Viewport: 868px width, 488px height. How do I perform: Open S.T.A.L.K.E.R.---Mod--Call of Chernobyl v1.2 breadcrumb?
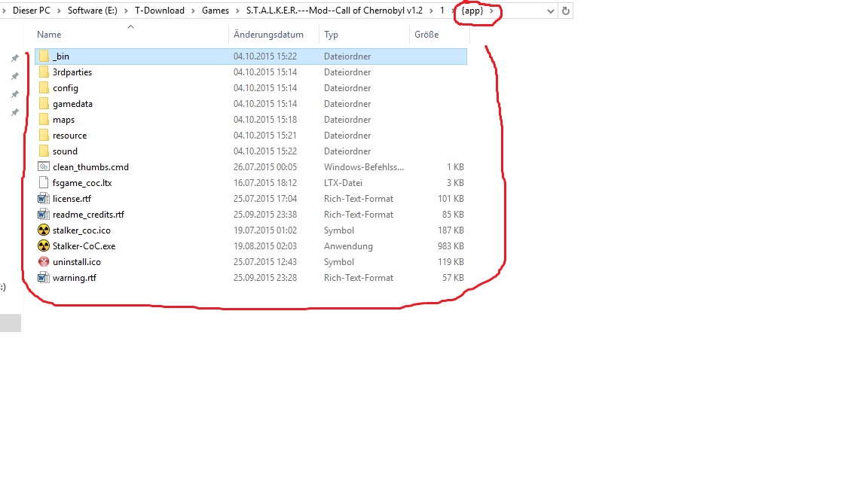pos(335,11)
